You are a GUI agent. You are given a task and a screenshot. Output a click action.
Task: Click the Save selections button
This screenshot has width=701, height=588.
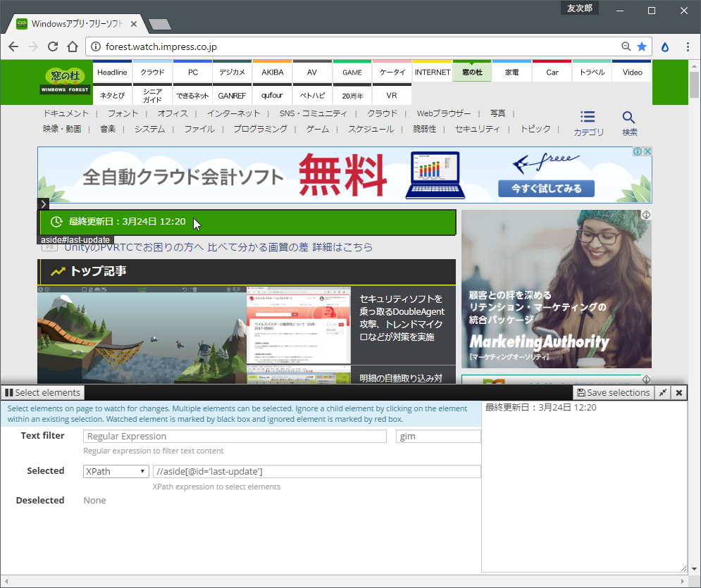pos(613,392)
